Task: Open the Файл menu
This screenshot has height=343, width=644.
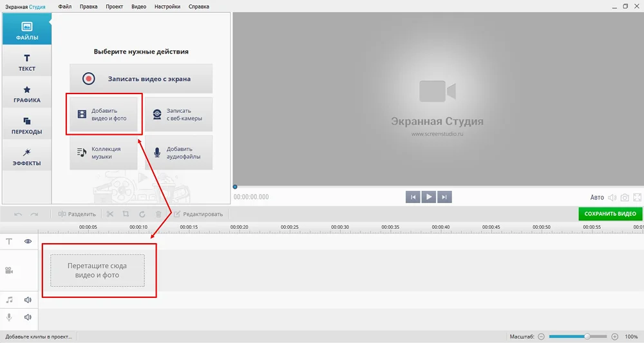Action: [x=65, y=6]
